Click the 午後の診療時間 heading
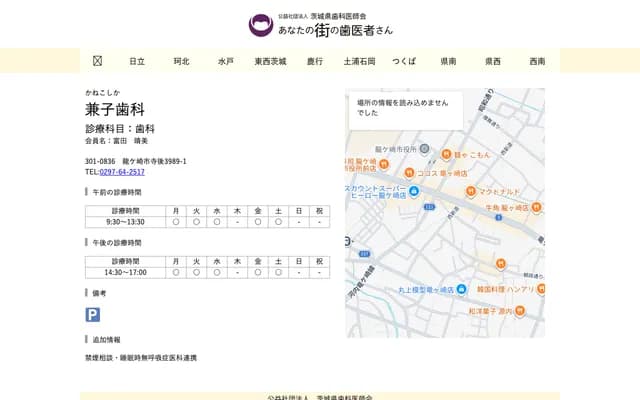 pos(117,243)
